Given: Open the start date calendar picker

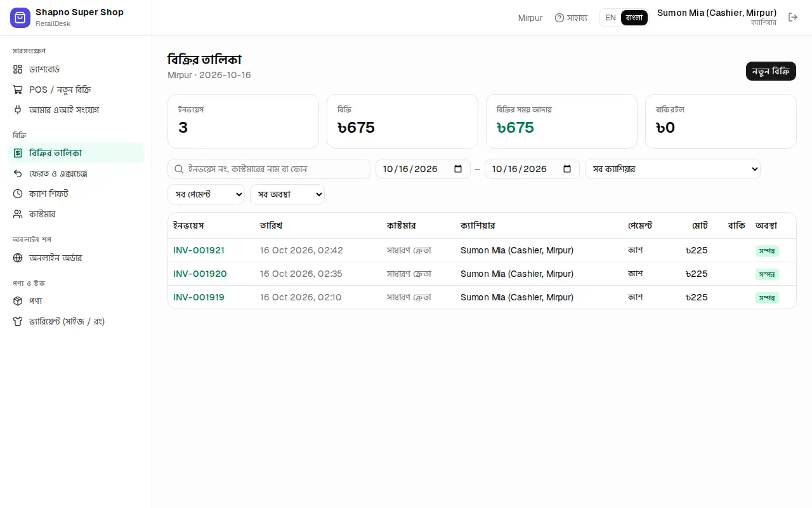Looking at the screenshot, I should [x=459, y=169].
